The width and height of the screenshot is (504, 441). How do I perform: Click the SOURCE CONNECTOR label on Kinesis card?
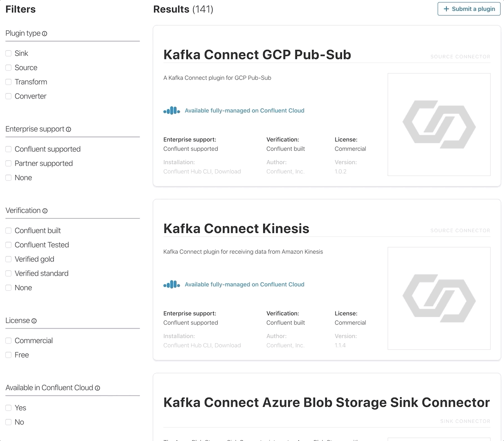[460, 231]
